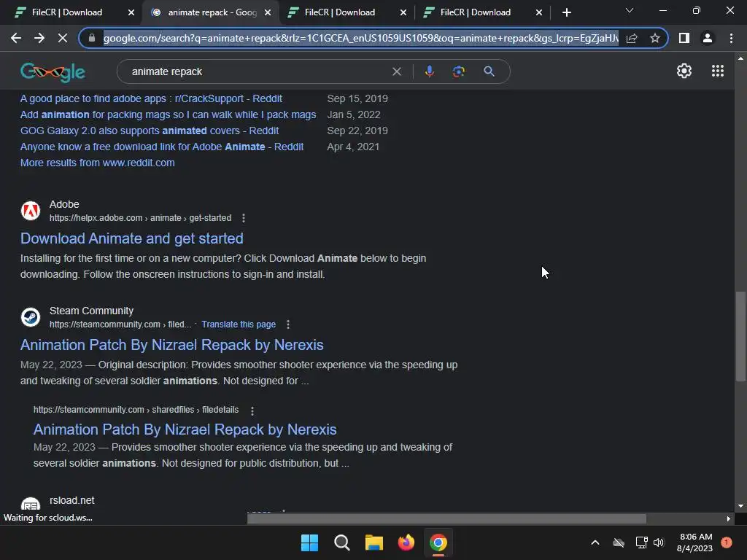Close the fourth FileCR tab

[539, 12]
